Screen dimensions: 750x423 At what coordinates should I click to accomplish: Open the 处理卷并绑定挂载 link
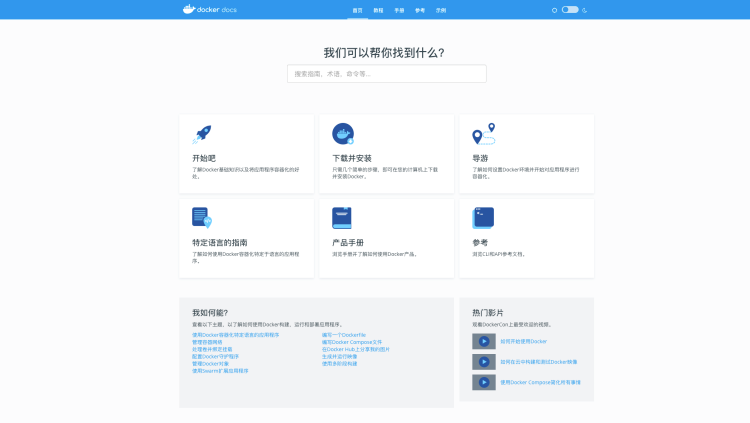tap(212, 349)
